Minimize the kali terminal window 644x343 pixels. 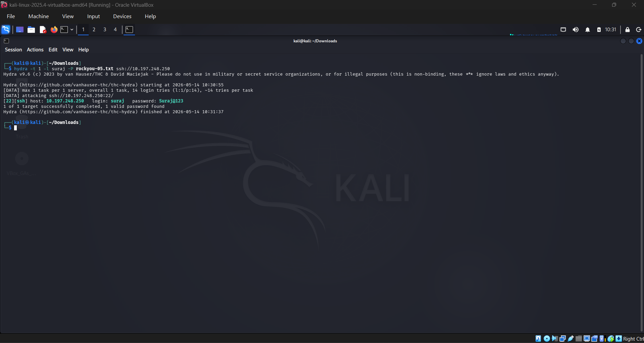click(x=623, y=41)
